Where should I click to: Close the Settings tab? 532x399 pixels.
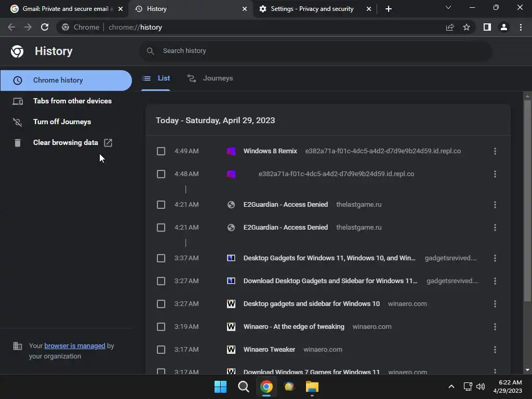point(369,9)
